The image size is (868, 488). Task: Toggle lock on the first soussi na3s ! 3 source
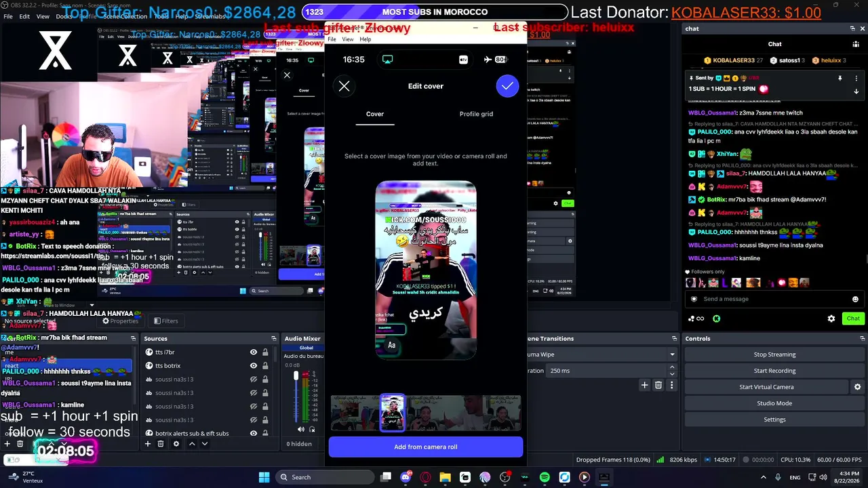pyautogui.click(x=265, y=380)
